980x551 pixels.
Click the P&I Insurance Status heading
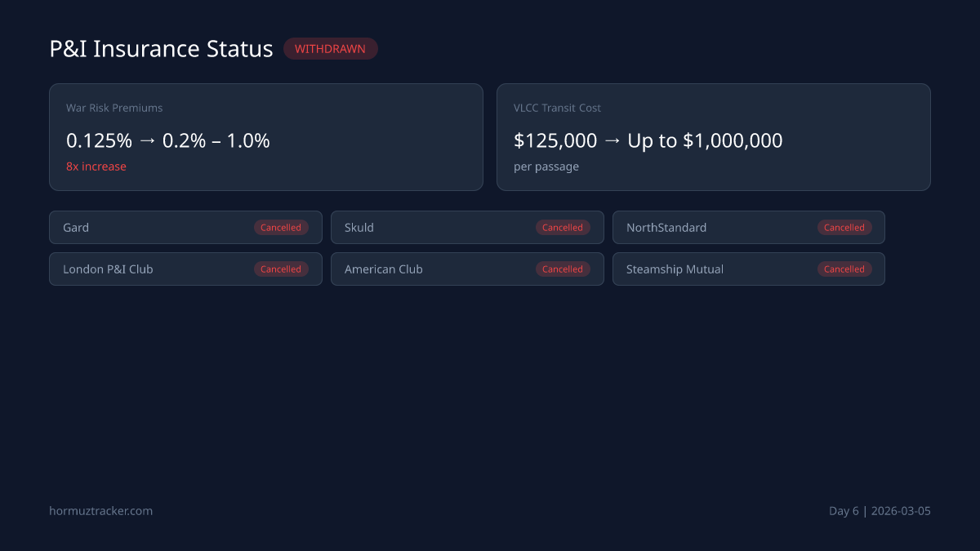(161, 49)
